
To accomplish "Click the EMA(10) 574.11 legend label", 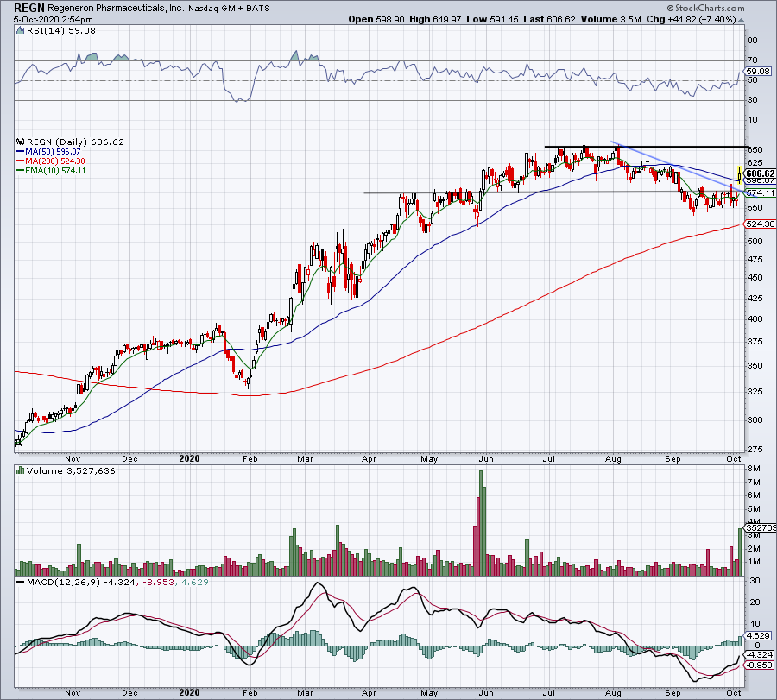I will [55, 170].
